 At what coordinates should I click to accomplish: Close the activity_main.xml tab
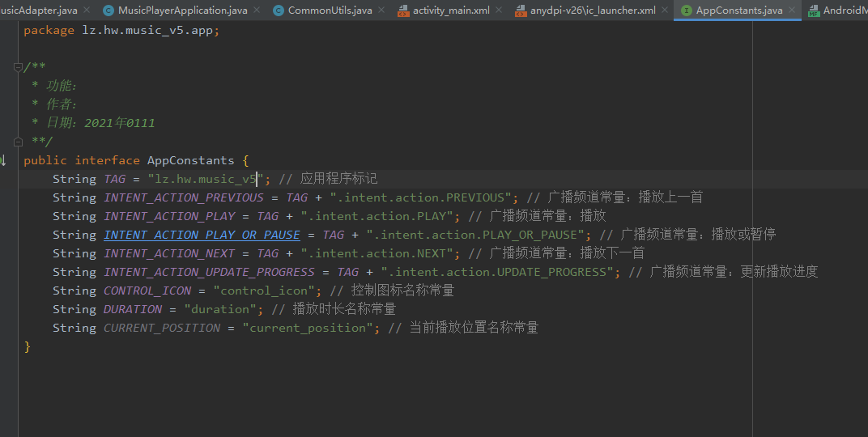[x=499, y=10]
